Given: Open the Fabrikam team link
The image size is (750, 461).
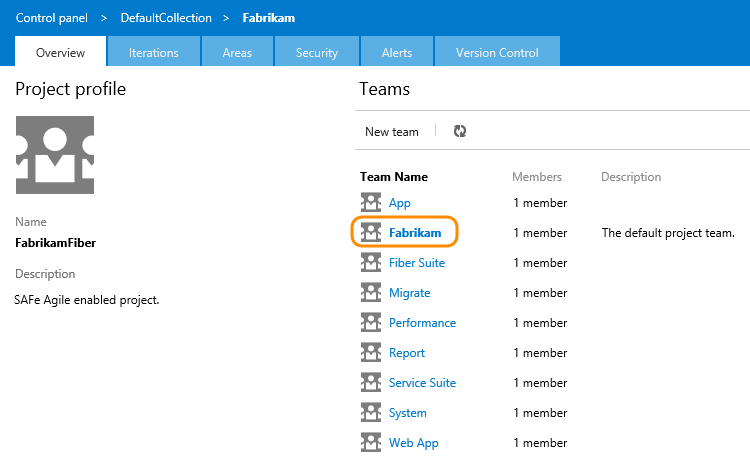Looking at the screenshot, I should point(415,232).
